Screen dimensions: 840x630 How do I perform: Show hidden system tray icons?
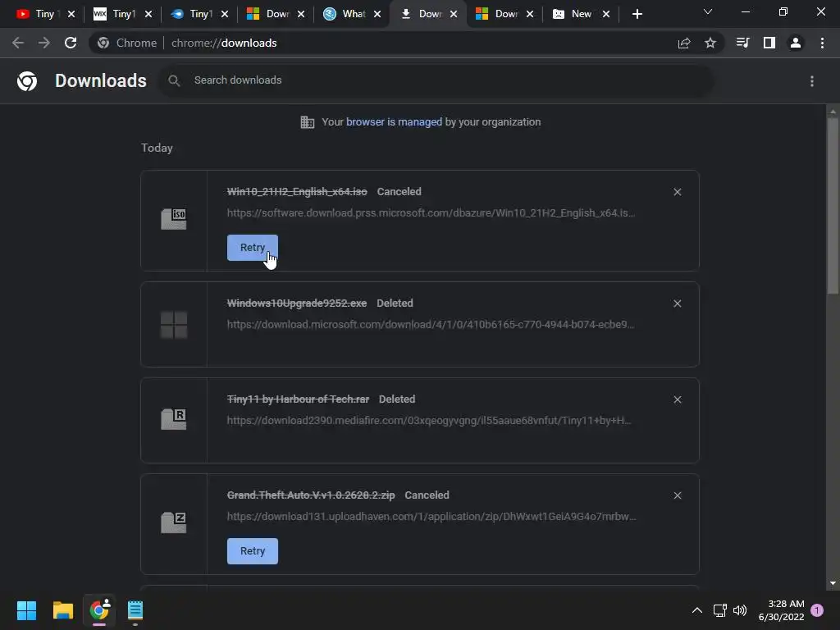coord(696,610)
